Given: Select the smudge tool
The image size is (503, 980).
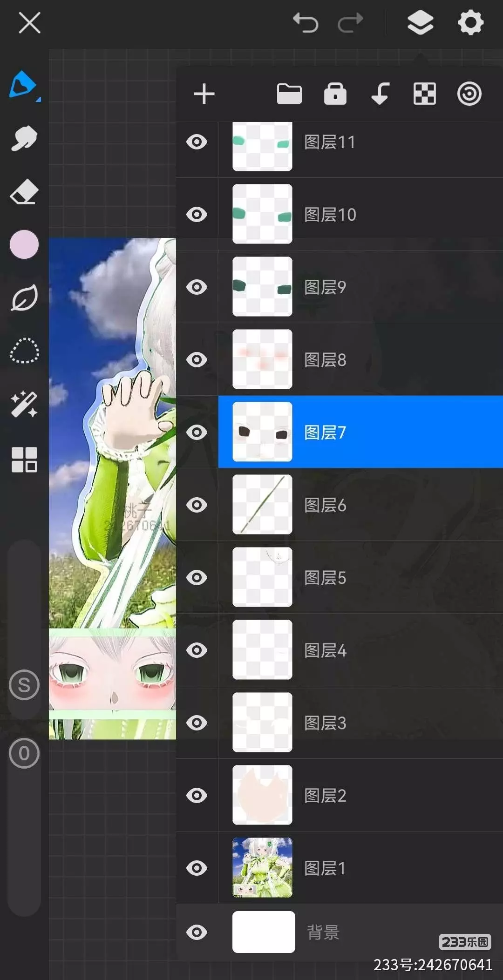Looking at the screenshot, I should 24,138.
